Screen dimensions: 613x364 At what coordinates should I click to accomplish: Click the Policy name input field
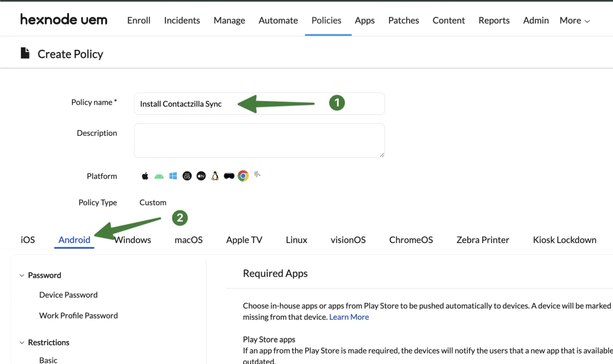coord(259,104)
